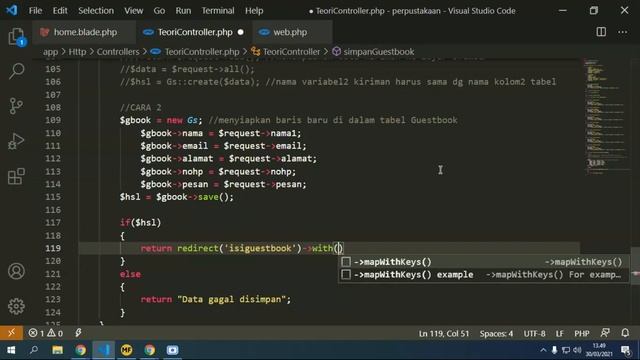Click the //CARA 2 comment
This screenshot has width=640, height=360.
(140, 107)
